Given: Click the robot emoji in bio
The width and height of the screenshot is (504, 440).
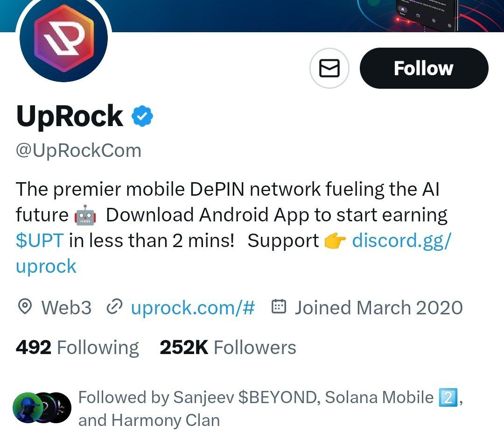Looking at the screenshot, I should pyautogui.click(x=85, y=215).
